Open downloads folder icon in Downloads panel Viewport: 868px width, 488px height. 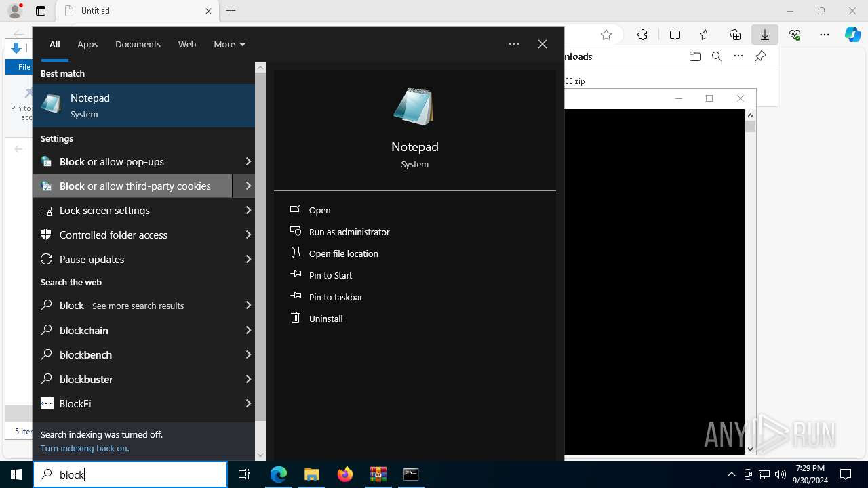pos(694,56)
